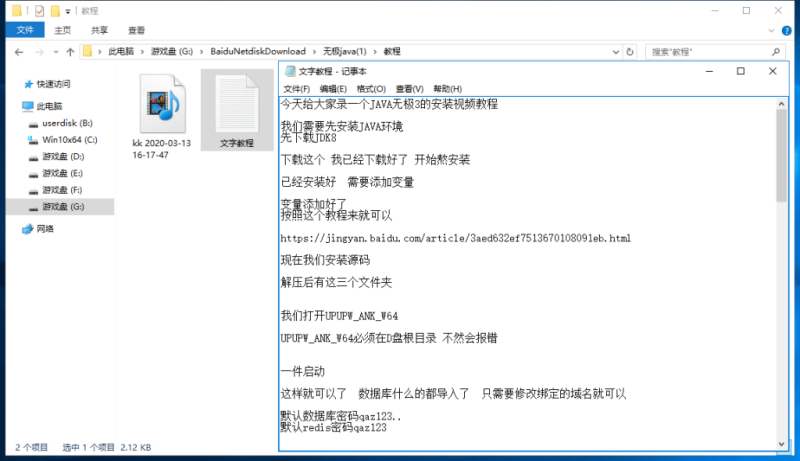Image resolution: width=800 pixels, height=461 pixels.
Task: Refresh the current folder view
Action: (630, 52)
